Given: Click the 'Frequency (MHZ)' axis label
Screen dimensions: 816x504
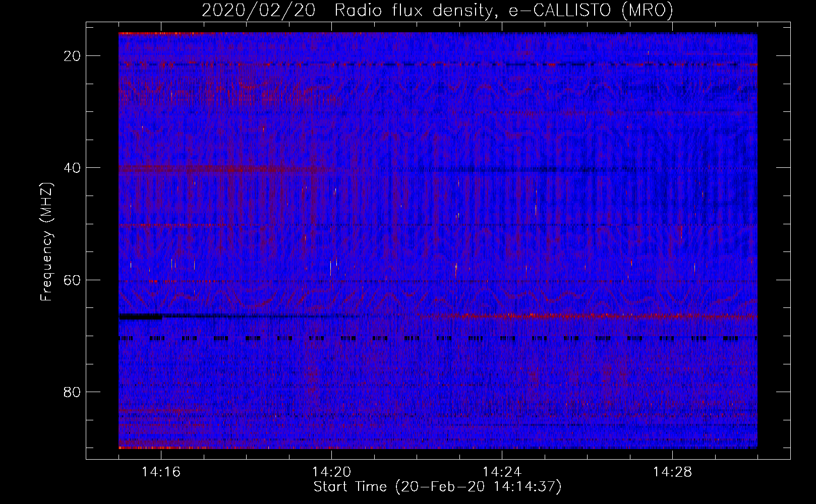Looking at the screenshot, I should click(46, 241).
